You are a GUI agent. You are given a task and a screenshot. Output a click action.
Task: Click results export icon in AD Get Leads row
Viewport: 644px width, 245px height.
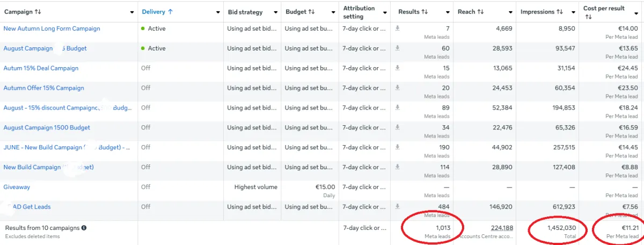click(x=398, y=207)
